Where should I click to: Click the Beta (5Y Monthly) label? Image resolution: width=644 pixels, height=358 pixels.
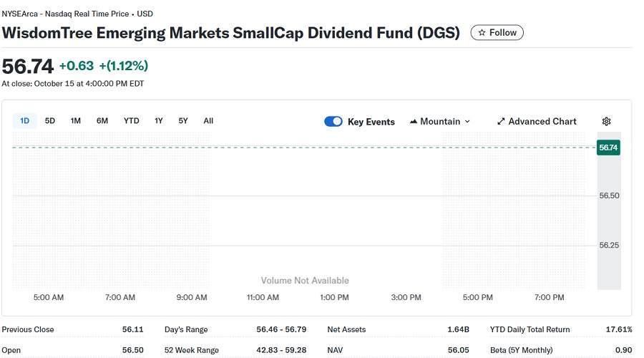pos(521,350)
